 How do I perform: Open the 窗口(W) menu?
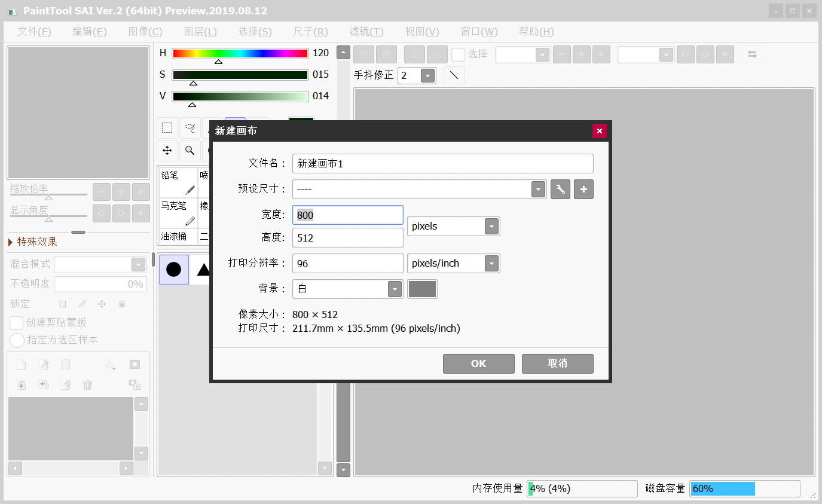click(x=479, y=32)
